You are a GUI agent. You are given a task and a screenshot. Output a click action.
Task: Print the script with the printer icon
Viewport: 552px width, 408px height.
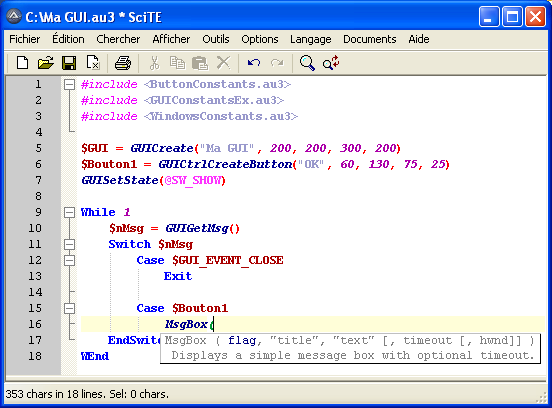click(123, 63)
